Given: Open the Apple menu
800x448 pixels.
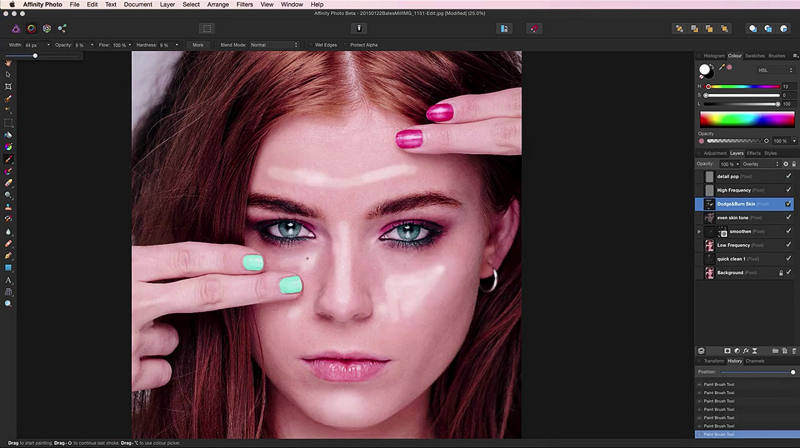Looking at the screenshot, I should (12, 4).
